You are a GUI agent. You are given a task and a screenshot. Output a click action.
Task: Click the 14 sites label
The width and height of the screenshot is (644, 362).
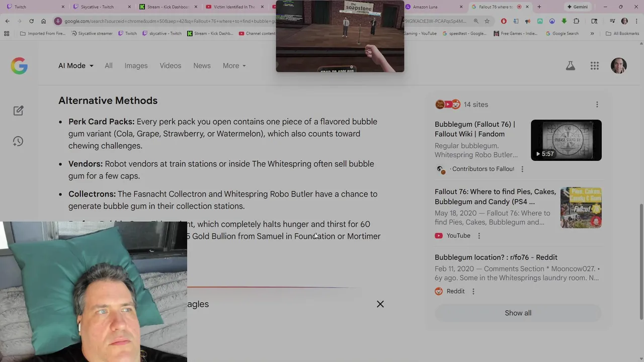(x=476, y=105)
